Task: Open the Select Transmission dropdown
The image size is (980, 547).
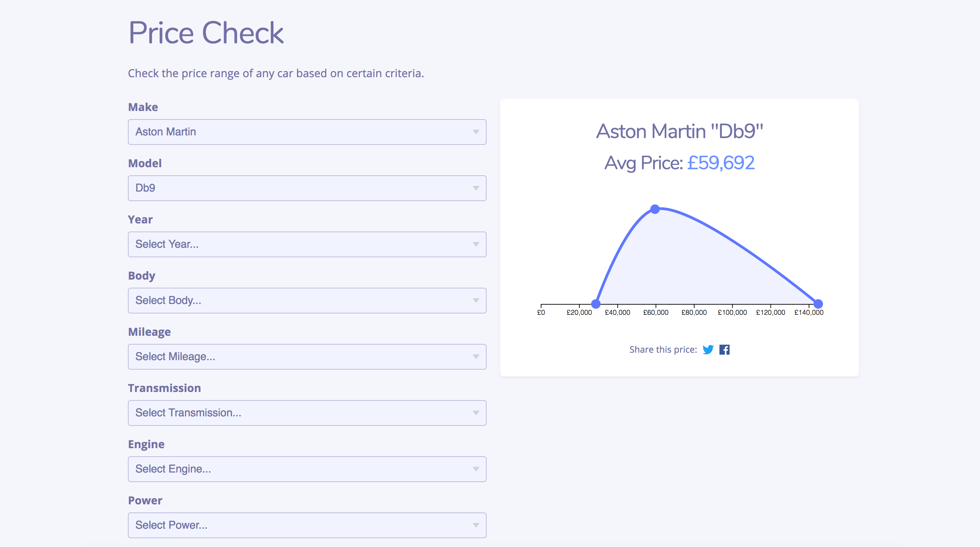Action: tap(307, 413)
